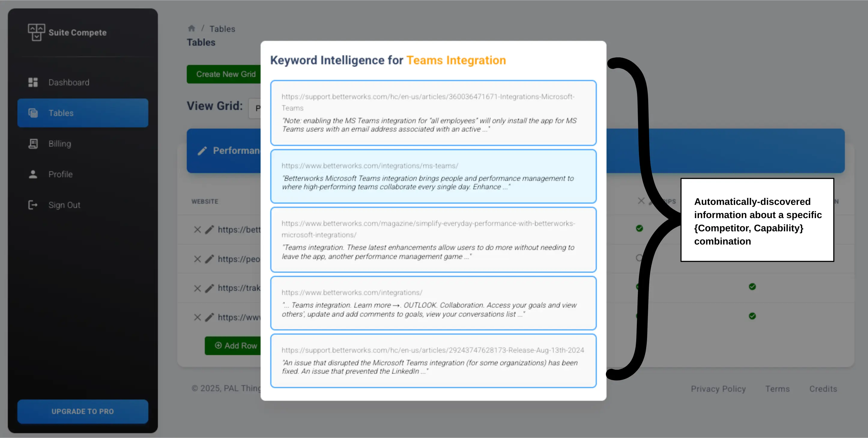This screenshot has width=868, height=438.
Task: Toggle the empty circle in second row
Action: pos(639,258)
